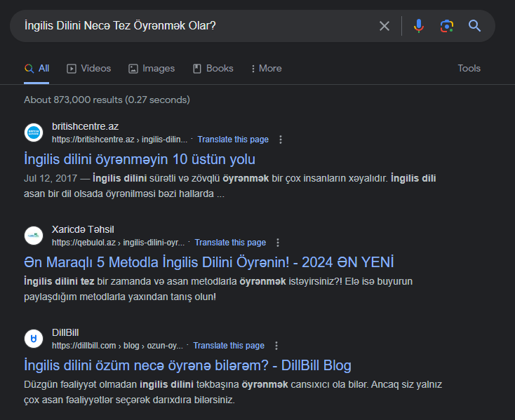Image resolution: width=515 pixels, height=420 pixels.
Task: Select the All results tab
Action: point(36,69)
